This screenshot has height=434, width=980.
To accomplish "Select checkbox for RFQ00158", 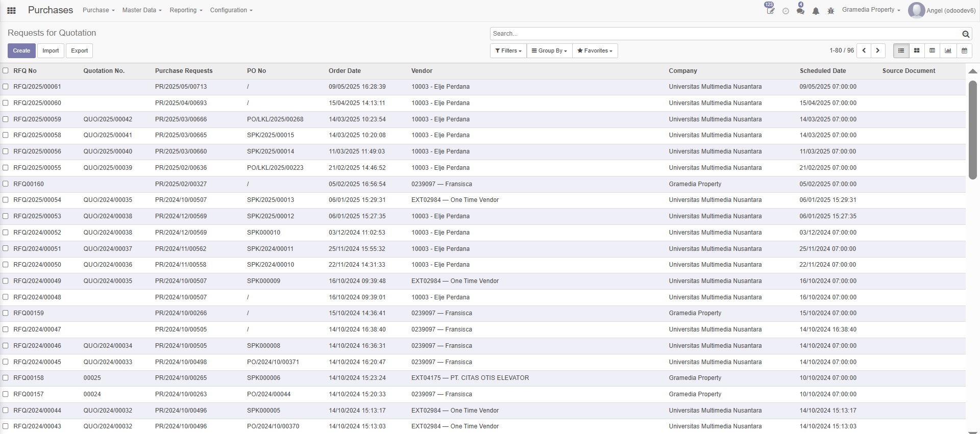I will [x=6, y=378].
